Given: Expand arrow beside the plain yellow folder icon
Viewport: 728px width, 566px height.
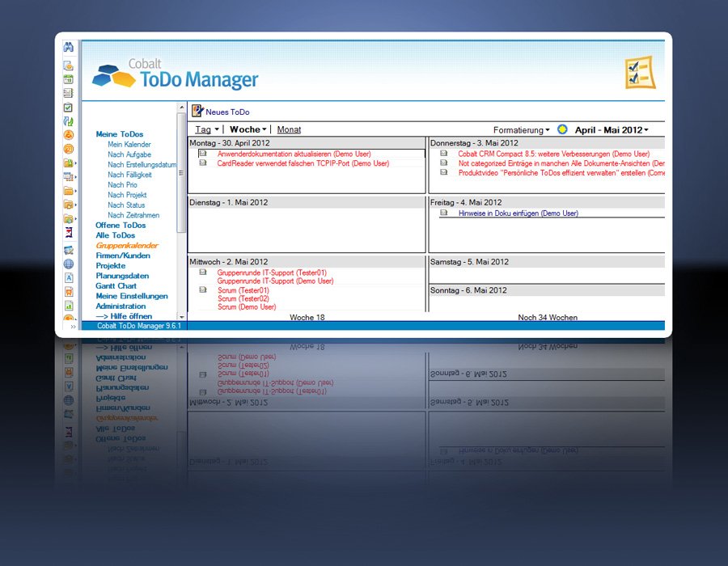Looking at the screenshot, I should pos(76,191).
